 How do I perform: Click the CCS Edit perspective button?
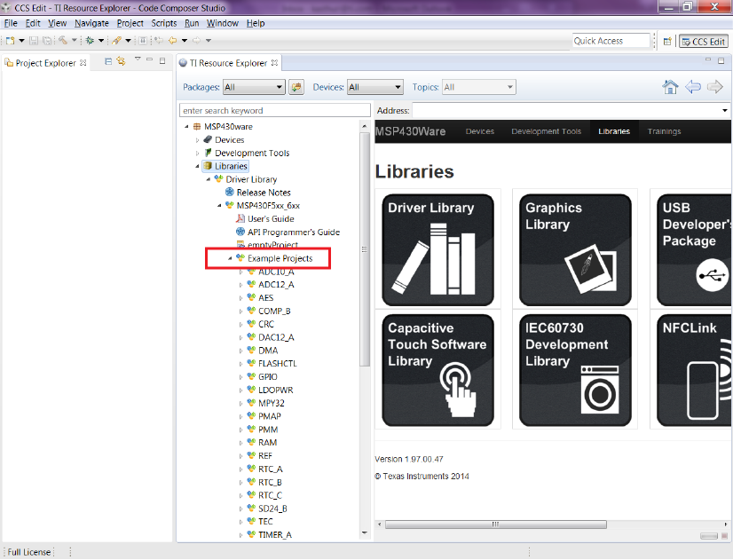click(x=704, y=41)
